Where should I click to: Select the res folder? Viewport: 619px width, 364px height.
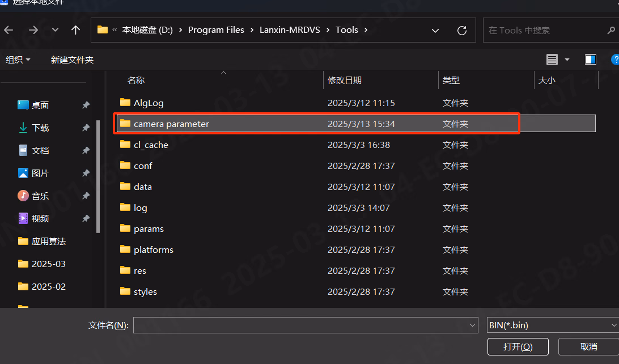[355, 270]
